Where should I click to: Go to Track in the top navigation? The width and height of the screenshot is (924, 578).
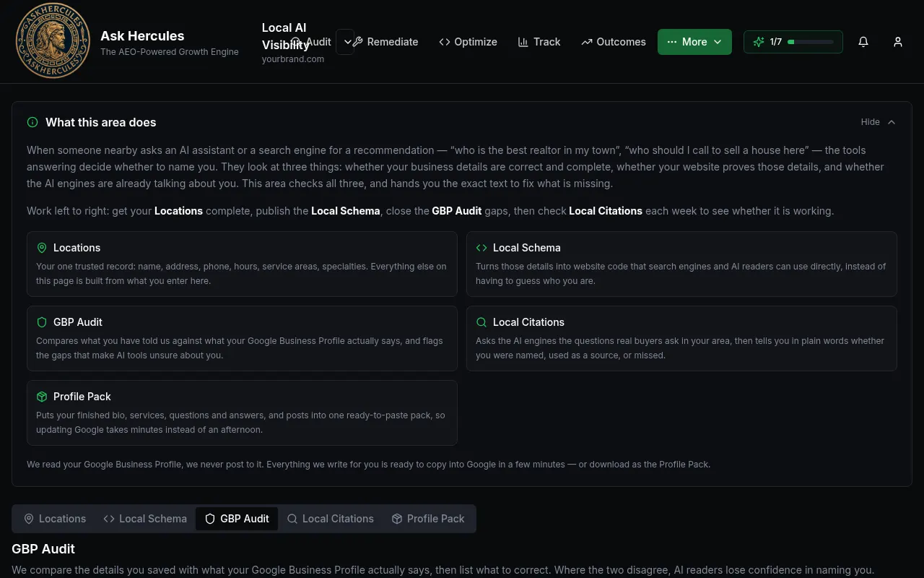539,42
